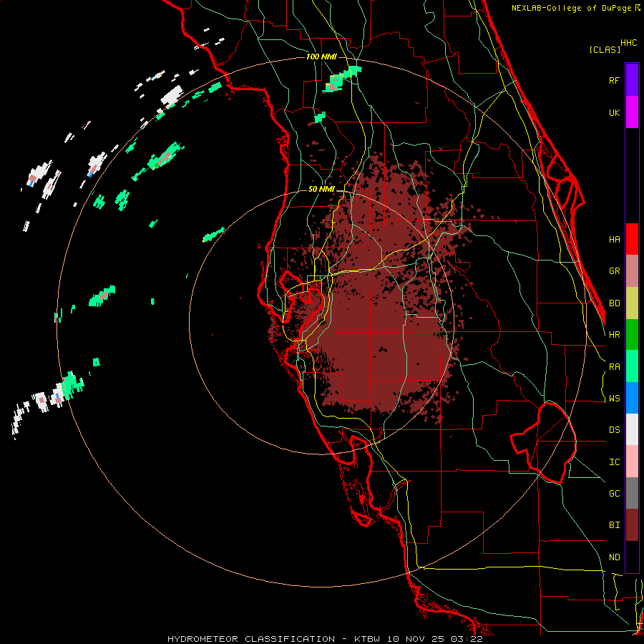
Task: Click the WS legend label
Action: (x=614, y=399)
